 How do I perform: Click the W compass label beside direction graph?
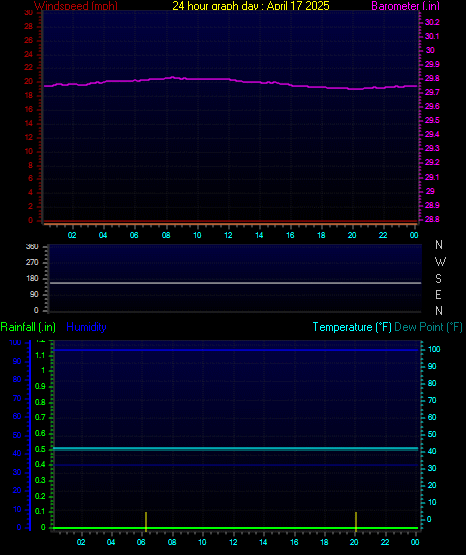click(440, 262)
